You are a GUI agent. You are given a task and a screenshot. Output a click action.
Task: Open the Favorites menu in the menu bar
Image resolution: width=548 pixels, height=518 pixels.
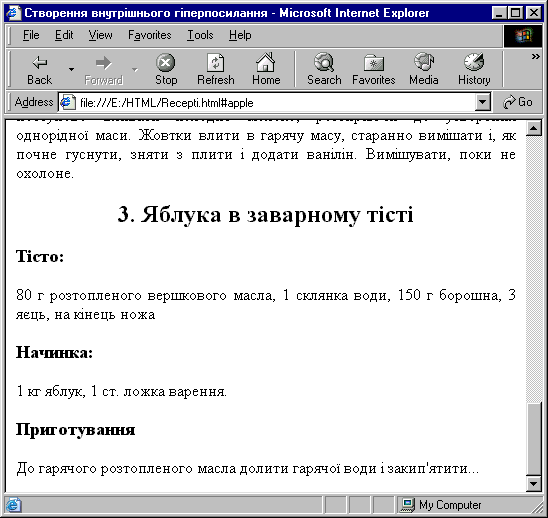coord(150,35)
